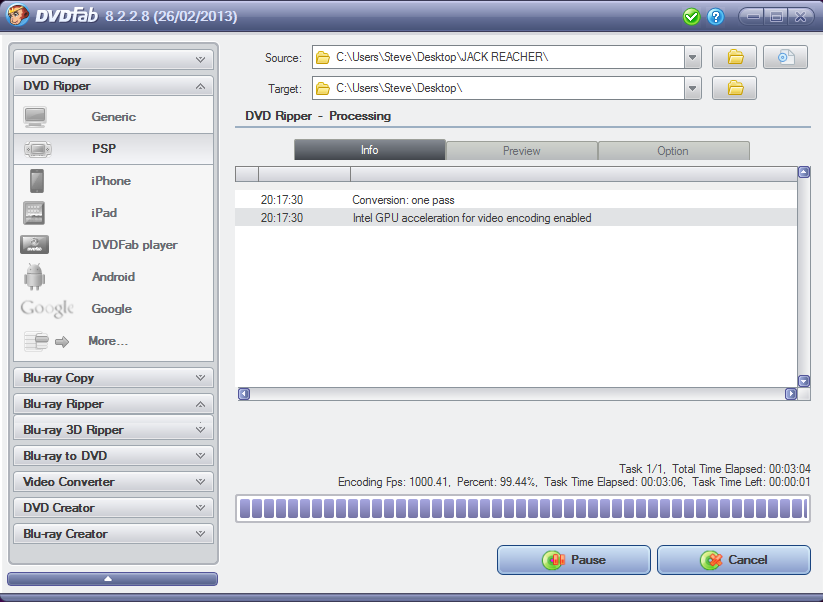
Task: Open source disc image with ISO button
Action: 785,57
